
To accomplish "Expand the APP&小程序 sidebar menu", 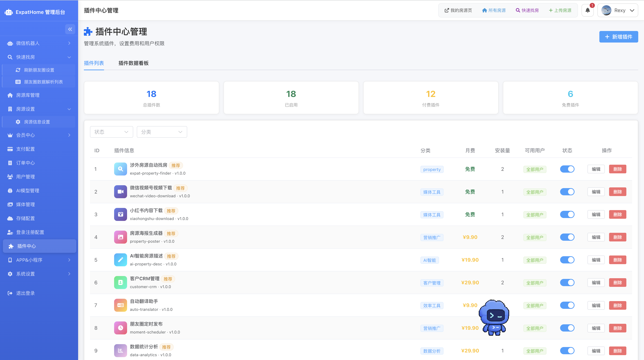I will [39, 260].
